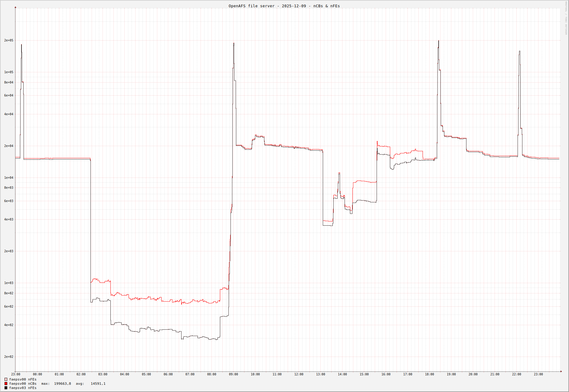Click the red faepsv00 nCBs legend swatch

pyautogui.click(x=6, y=384)
